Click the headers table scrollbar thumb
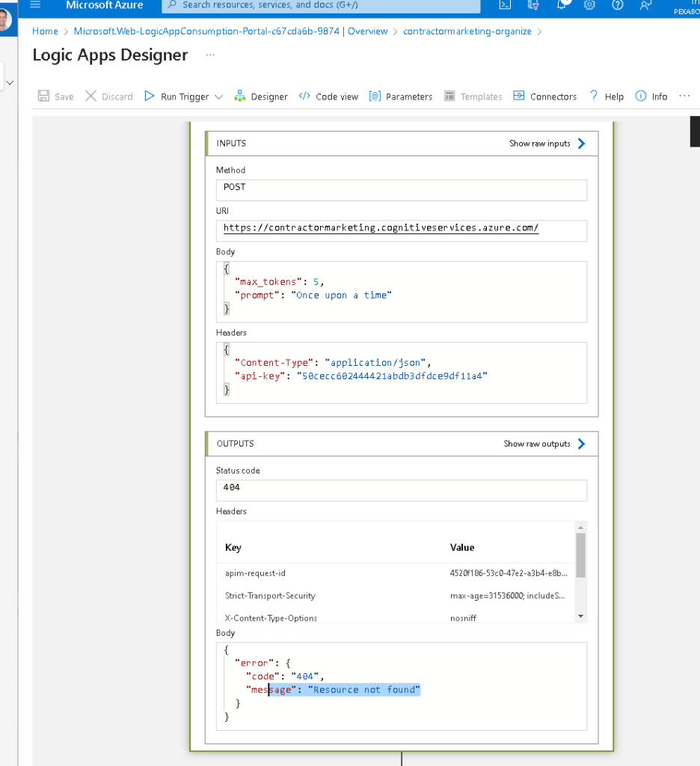The width and height of the screenshot is (700, 766). click(x=581, y=556)
